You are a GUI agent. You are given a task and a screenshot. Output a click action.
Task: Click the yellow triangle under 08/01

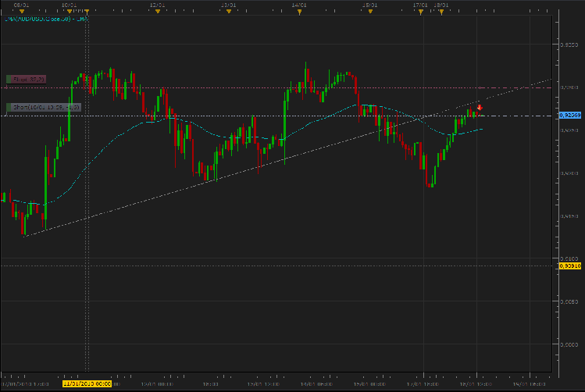point(22,12)
